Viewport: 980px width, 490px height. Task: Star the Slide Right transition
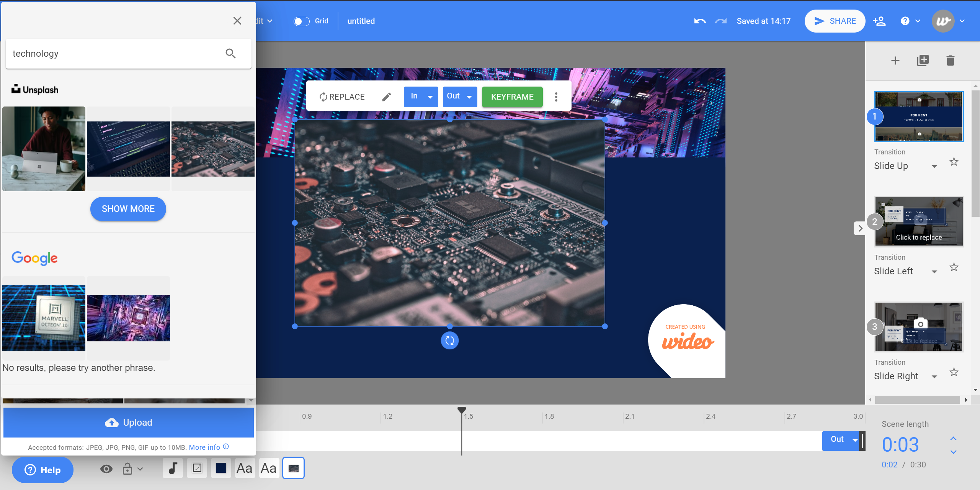tap(954, 372)
